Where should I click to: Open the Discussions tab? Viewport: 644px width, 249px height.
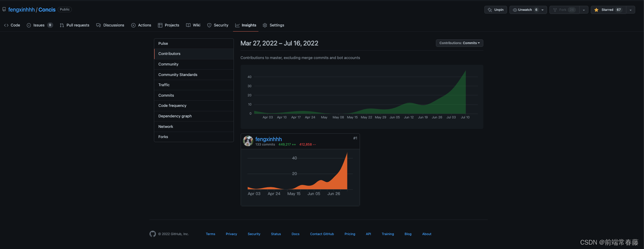coord(110,25)
